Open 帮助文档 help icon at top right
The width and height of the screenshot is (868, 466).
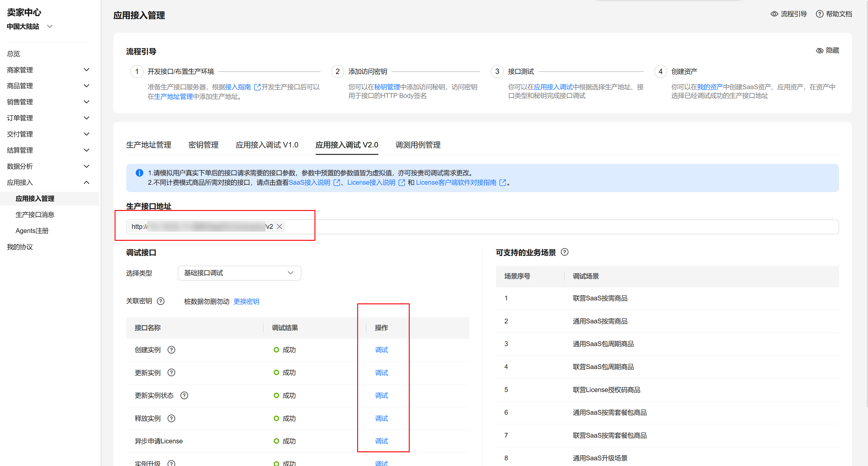pyautogui.click(x=819, y=14)
